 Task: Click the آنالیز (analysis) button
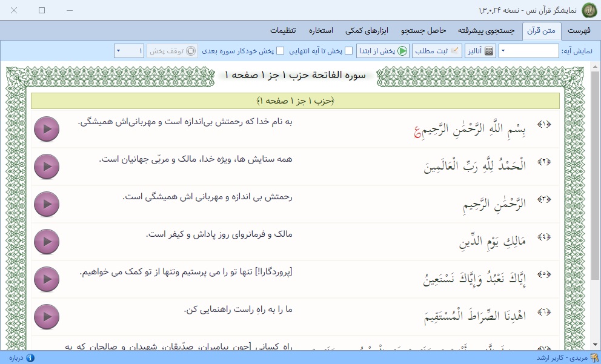(480, 51)
